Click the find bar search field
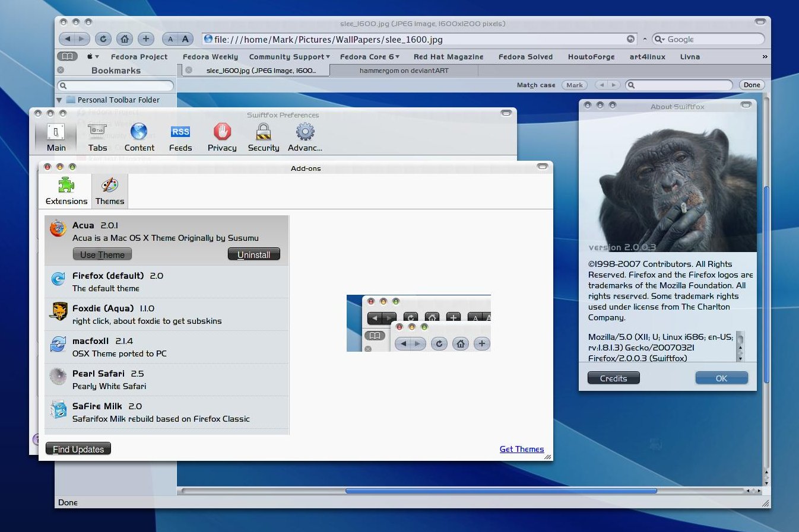The image size is (799, 532). point(679,85)
